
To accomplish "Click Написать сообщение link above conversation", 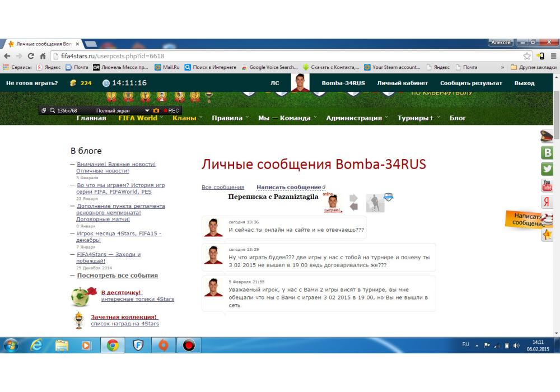I will (288, 187).
